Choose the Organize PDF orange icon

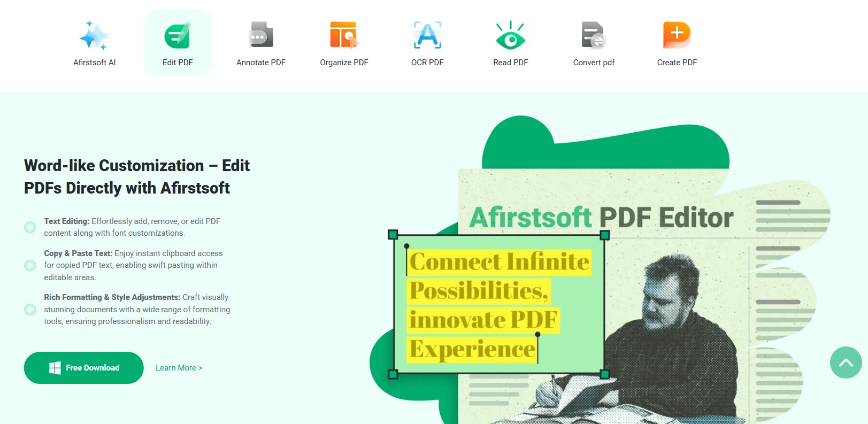(x=344, y=35)
